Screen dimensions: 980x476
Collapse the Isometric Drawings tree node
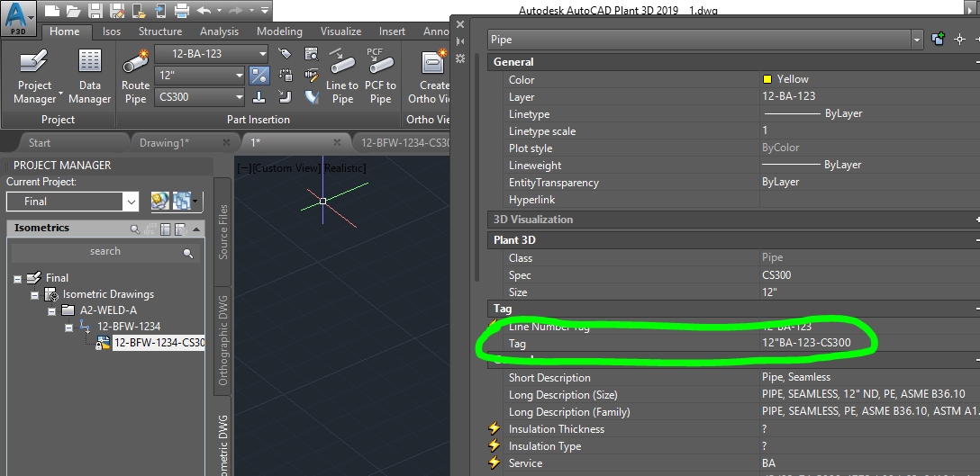coord(35,295)
